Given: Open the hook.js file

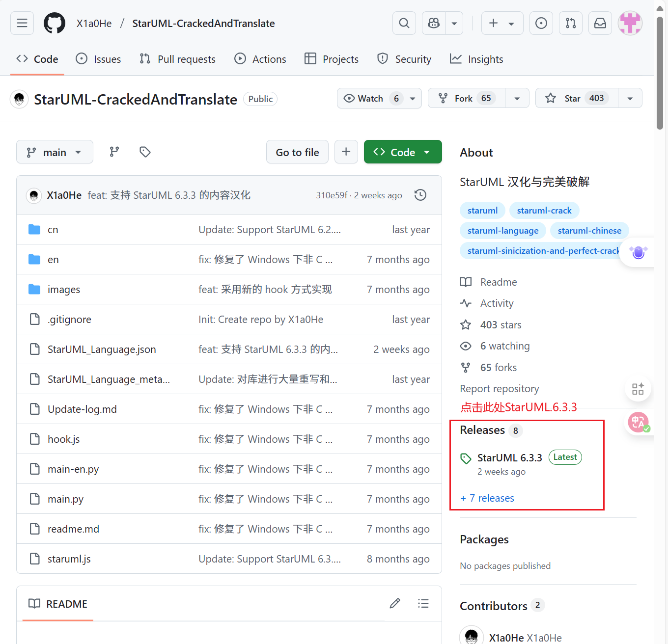Looking at the screenshot, I should pyautogui.click(x=63, y=439).
